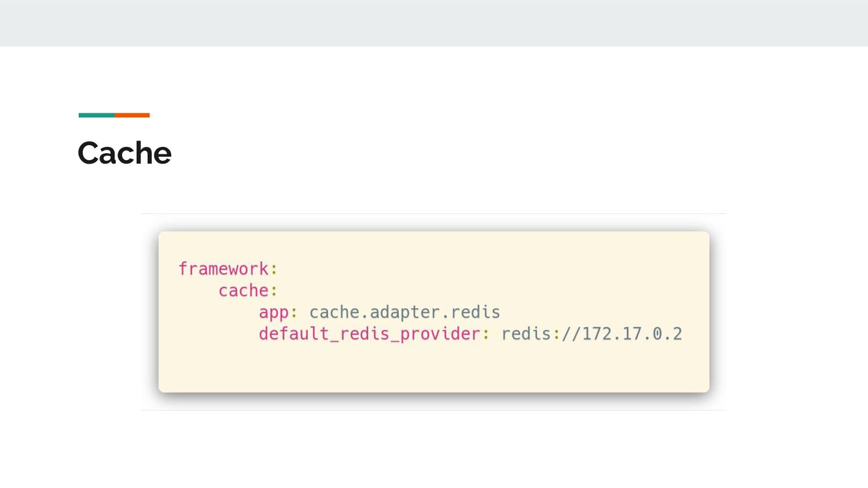Select the teal segment of the accent line
Screen dimensions: 868x488
[97, 115]
